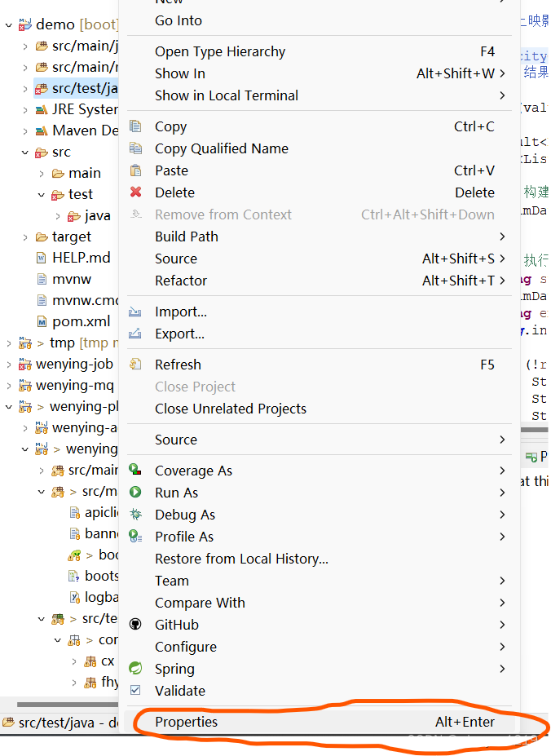Viewport: 551px width, 756px height.
Task: Click the Copy Qualified Name icon
Action: [135, 148]
